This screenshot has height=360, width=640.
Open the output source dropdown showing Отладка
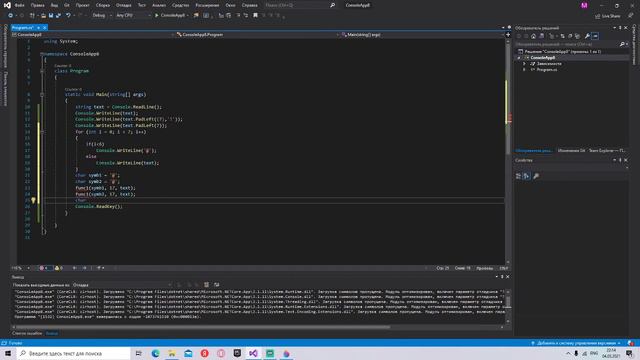coord(122,285)
